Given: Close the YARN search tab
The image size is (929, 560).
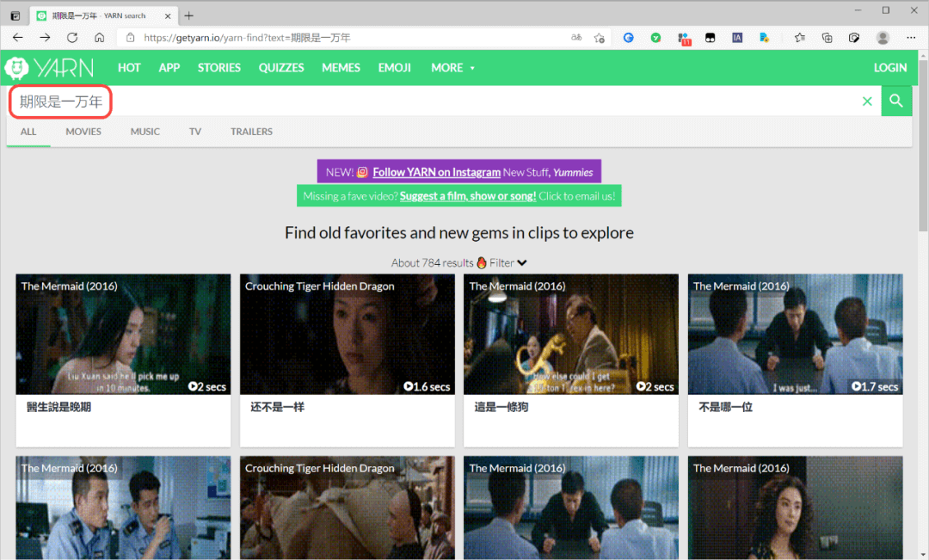Looking at the screenshot, I should coord(168,16).
